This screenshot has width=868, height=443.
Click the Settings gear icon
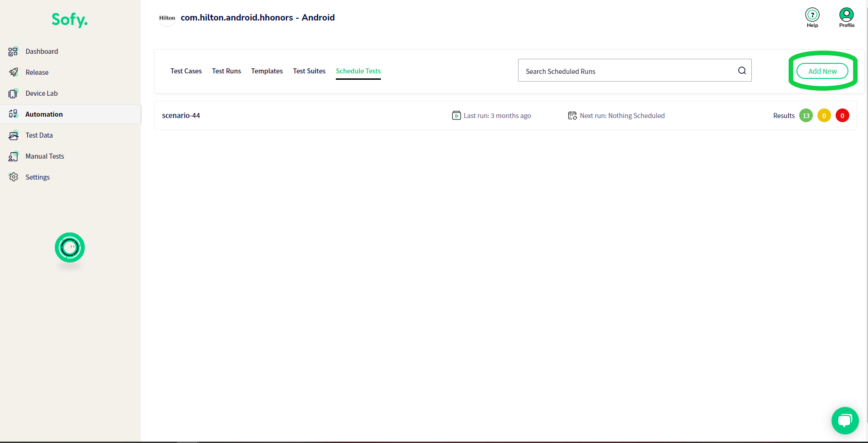[x=13, y=177]
